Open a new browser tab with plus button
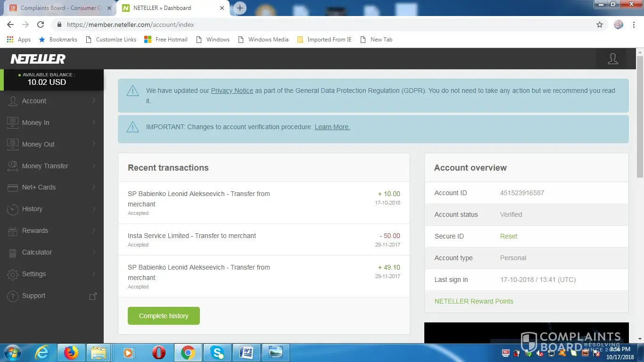 click(x=240, y=8)
